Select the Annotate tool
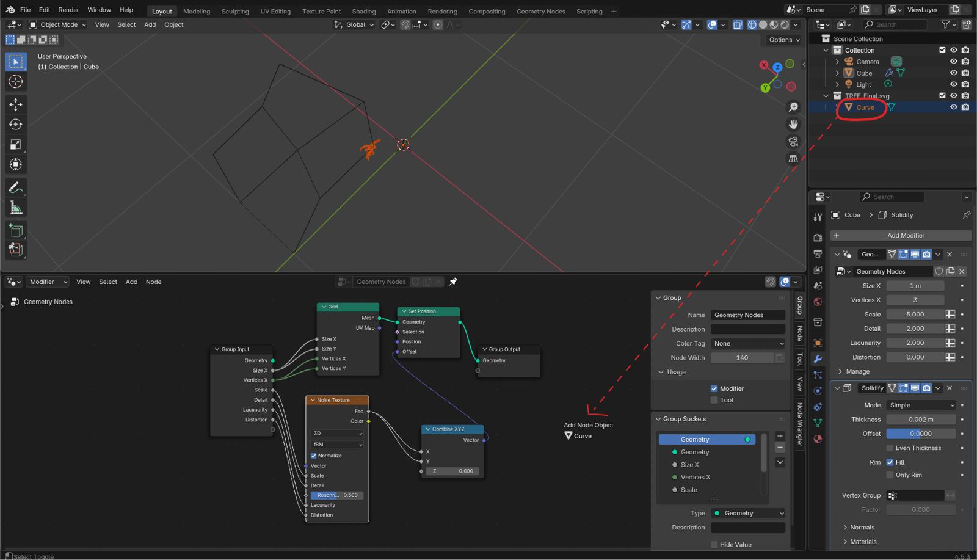977x560 pixels. [x=16, y=187]
